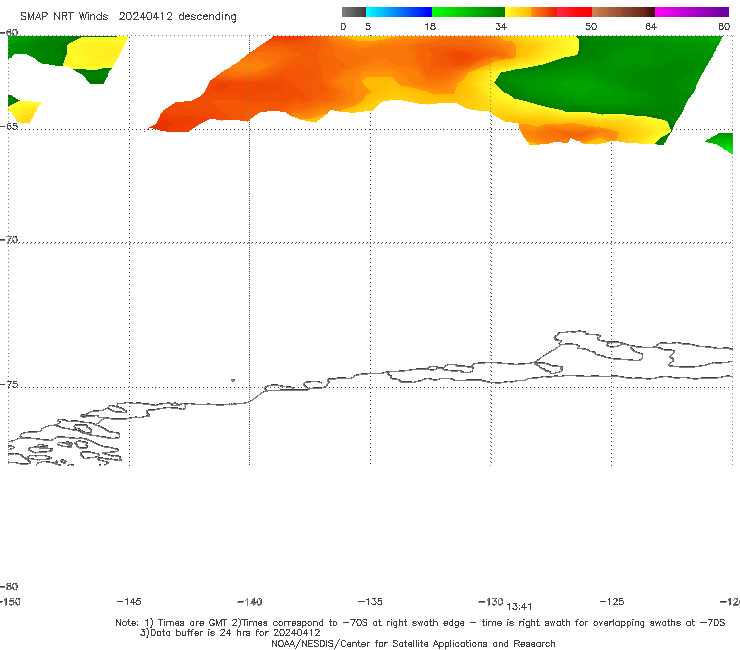Viewport: 740px width, 650px height.
Task: Click the green 18-34 segment of color bar
Action: point(468,12)
